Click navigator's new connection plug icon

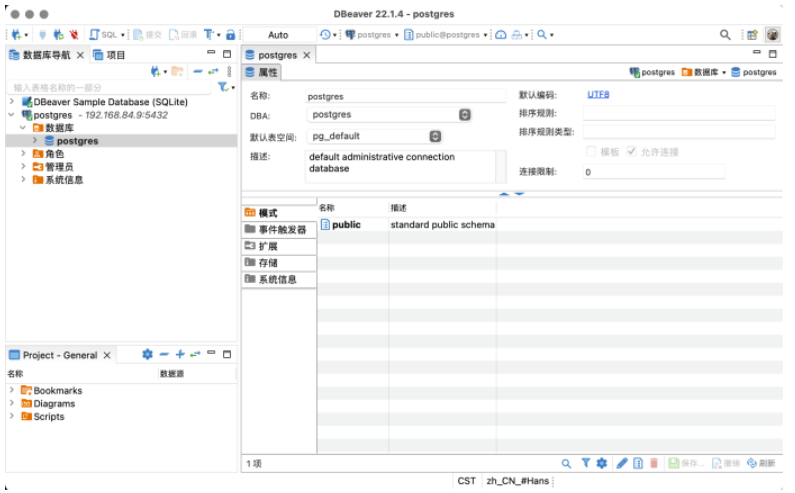tap(155, 72)
